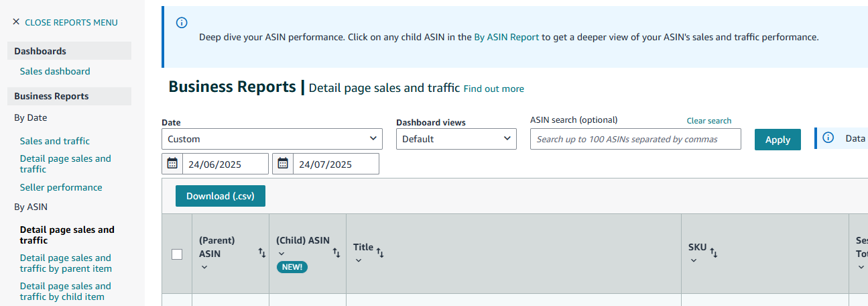Image resolution: width=868 pixels, height=306 pixels.
Task: Click CLOSE REPORTS MENU link
Action: coord(71,22)
